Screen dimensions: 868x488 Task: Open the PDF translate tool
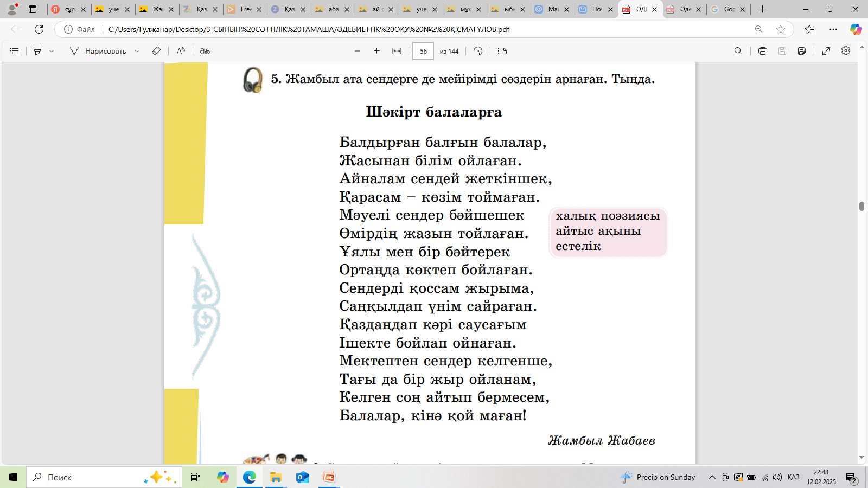(x=205, y=51)
